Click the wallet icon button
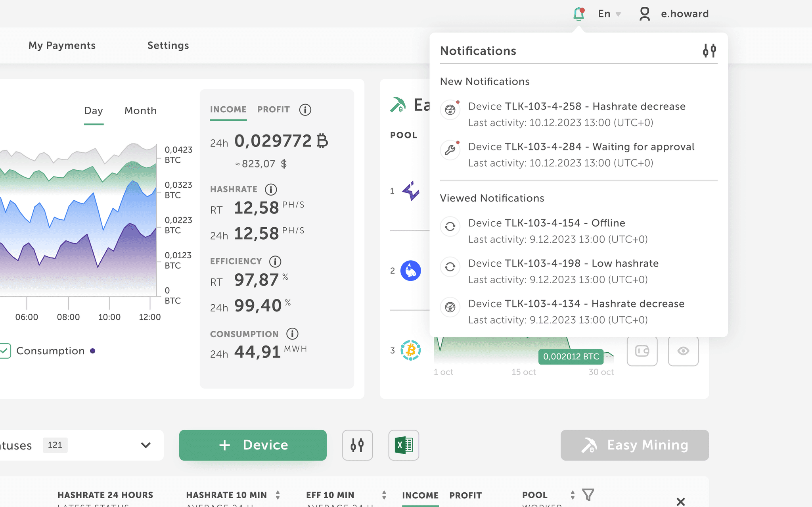This screenshot has height=507, width=812. pyautogui.click(x=642, y=351)
